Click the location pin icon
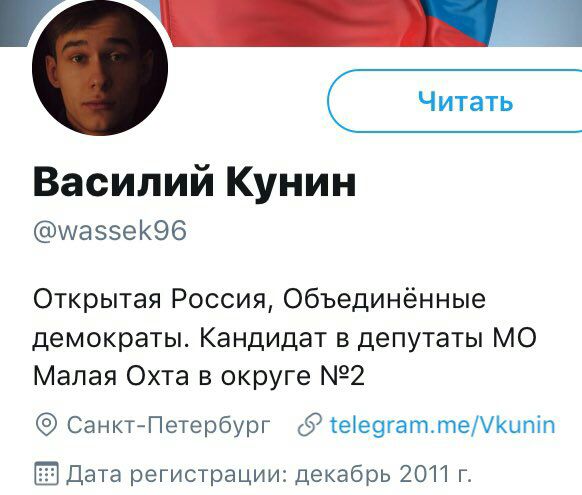Screen dimensions: 582x495 pos(46,424)
